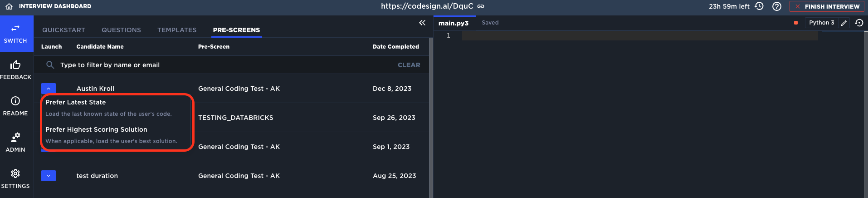This screenshot has width=868, height=198.
Task: Copy the interview link icon beside URL
Action: click(x=481, y=6)
